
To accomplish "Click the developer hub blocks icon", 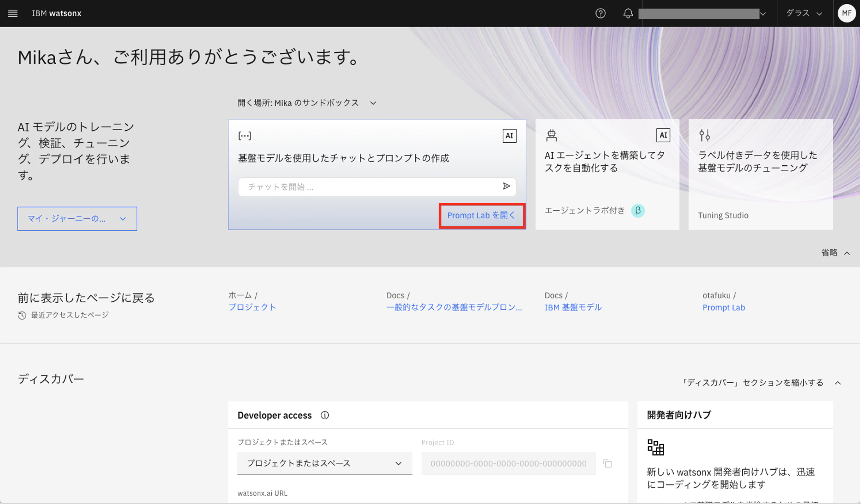I will (656, 447).
